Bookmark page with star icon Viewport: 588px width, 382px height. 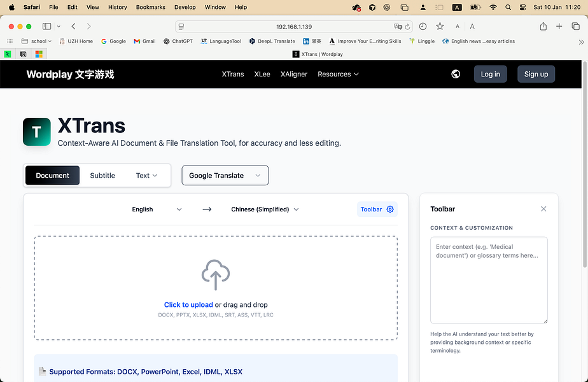[440, 26]
